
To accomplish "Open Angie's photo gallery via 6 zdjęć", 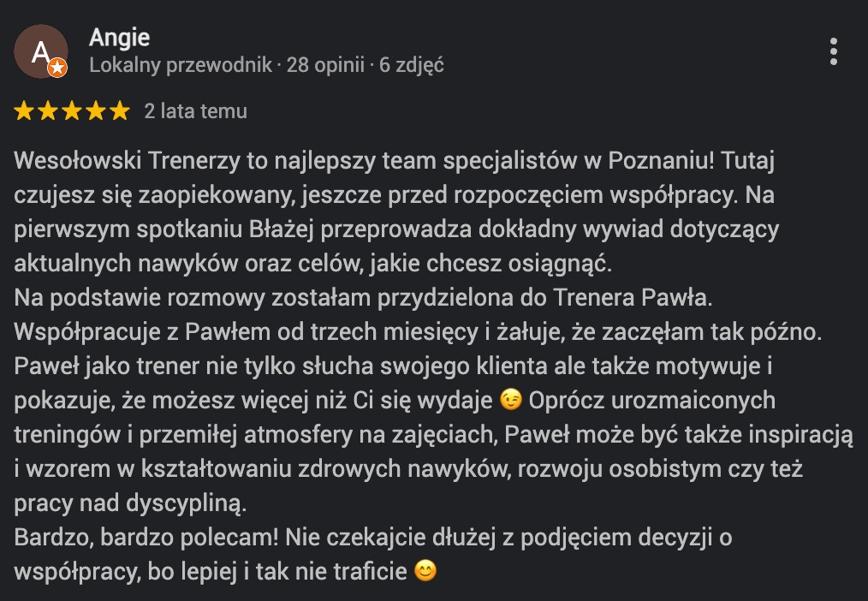I will pyautogui.click(x=413, y=64).
